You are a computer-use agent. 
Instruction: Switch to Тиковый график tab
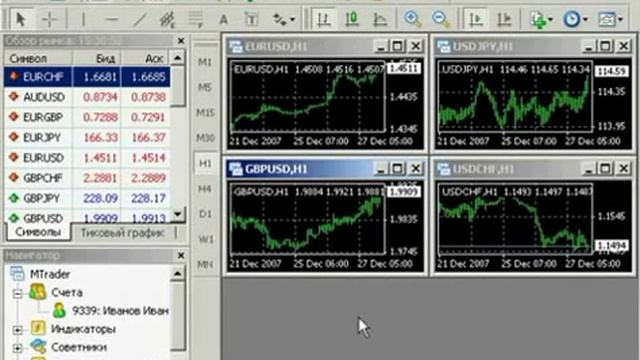pyautogui.click(x=122, y=233)
